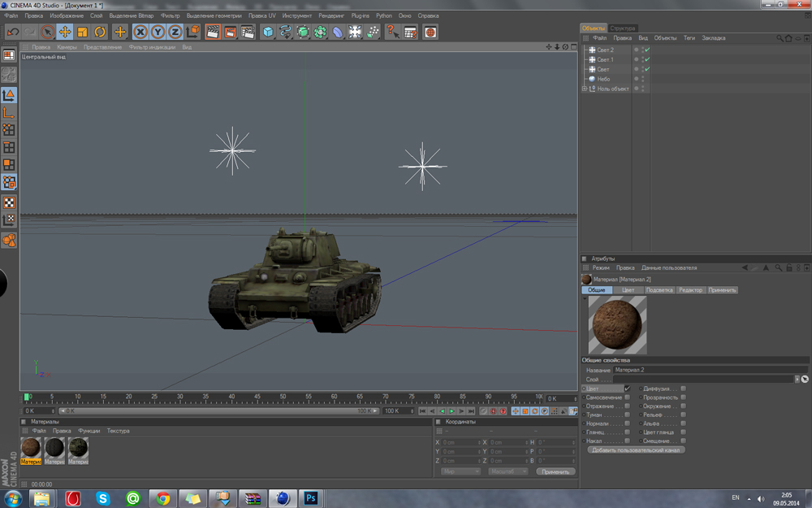Select the Scale tool icon

point(82,32)
